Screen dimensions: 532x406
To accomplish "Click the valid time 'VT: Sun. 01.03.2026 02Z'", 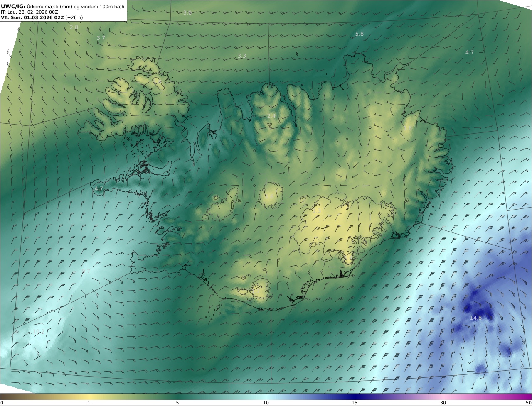I will 32,18.
